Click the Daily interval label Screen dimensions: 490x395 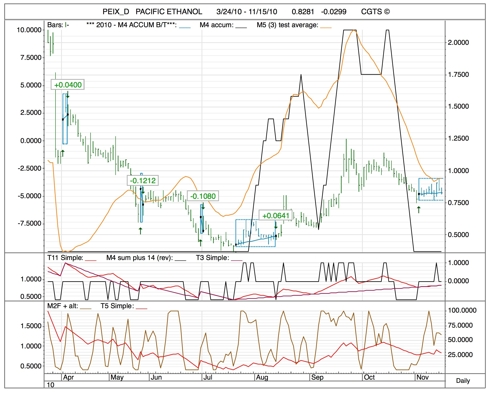(x=463, y=381)
